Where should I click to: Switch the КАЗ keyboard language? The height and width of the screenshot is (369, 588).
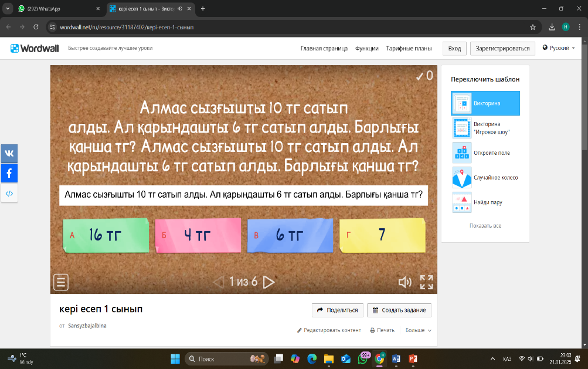[507, 359]
